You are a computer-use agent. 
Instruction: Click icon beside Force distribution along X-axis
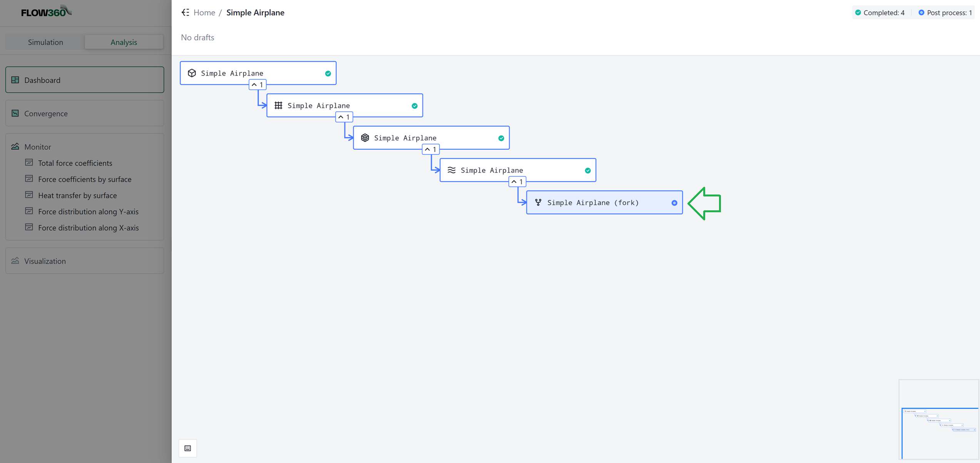coord(29,227)
